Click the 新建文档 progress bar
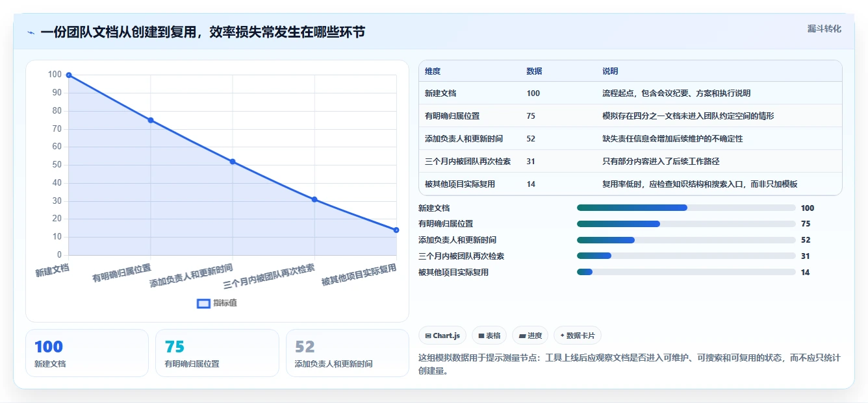The height and width of the screenshot is (403, 868). (686, 208)
